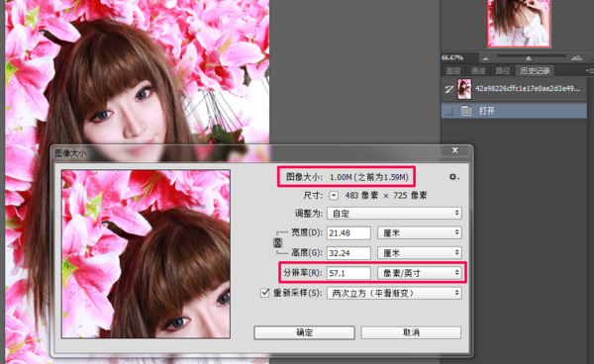Uncheck the 重新采样 checkbox

(264, 293)
